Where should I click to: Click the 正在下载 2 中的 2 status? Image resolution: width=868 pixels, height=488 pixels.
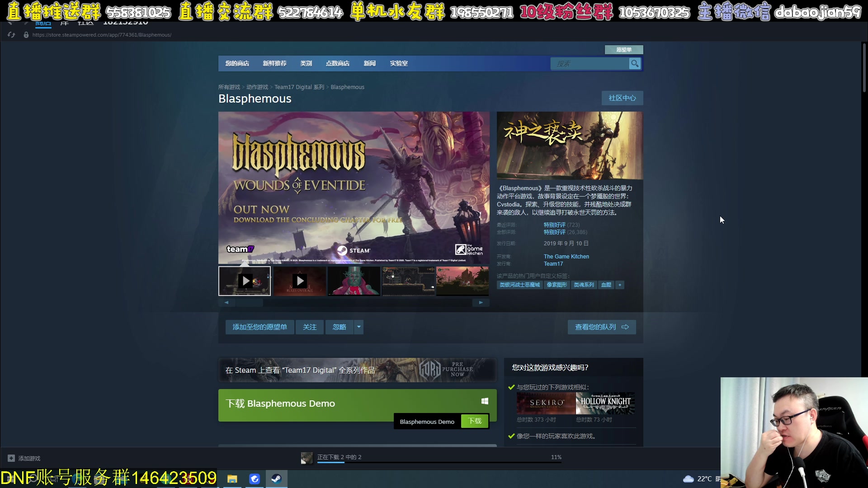pos(339,457)
